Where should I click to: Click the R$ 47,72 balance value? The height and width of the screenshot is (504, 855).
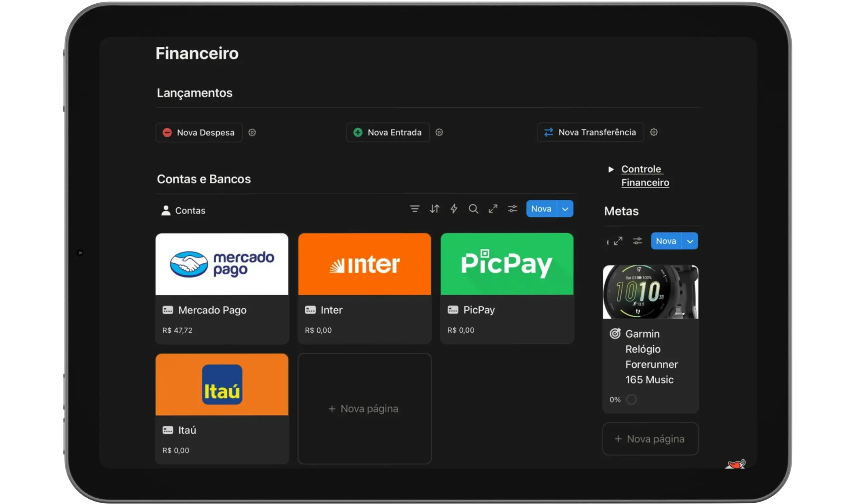(x=177, y=330)
